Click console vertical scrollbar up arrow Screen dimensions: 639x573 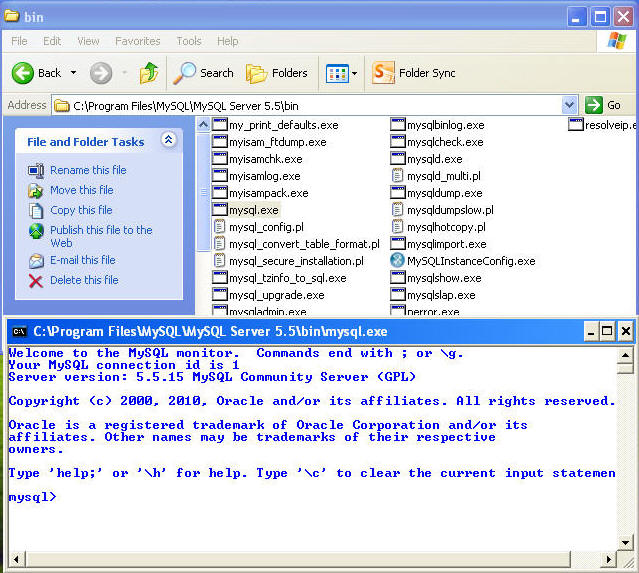click(625, 355)
